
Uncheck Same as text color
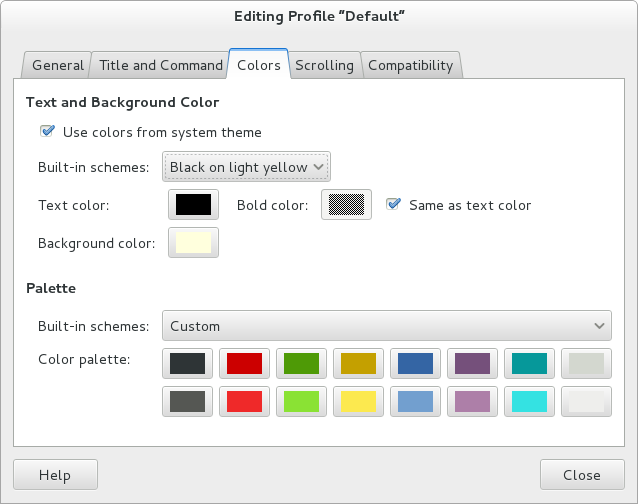pyautogui.click(x=394, y=205)
